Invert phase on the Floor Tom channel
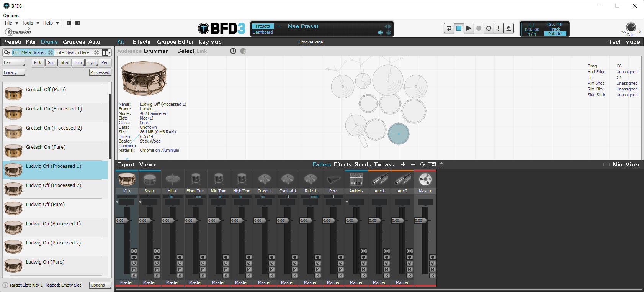 click(x=203, y=263)
